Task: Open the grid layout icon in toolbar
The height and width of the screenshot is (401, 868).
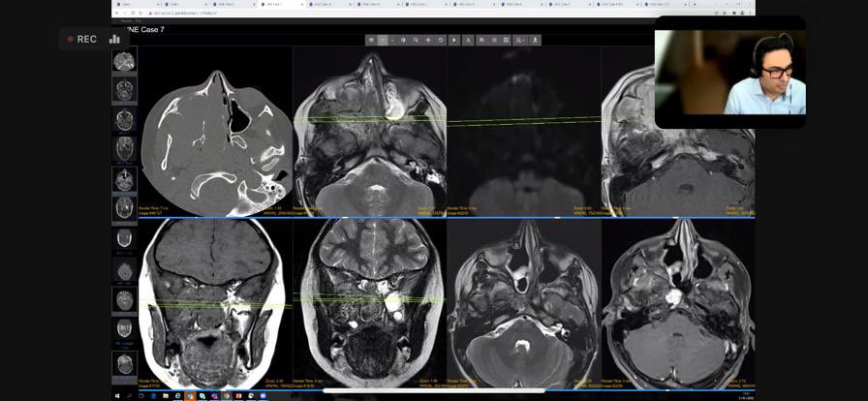Action: click(x=506, y=40)
